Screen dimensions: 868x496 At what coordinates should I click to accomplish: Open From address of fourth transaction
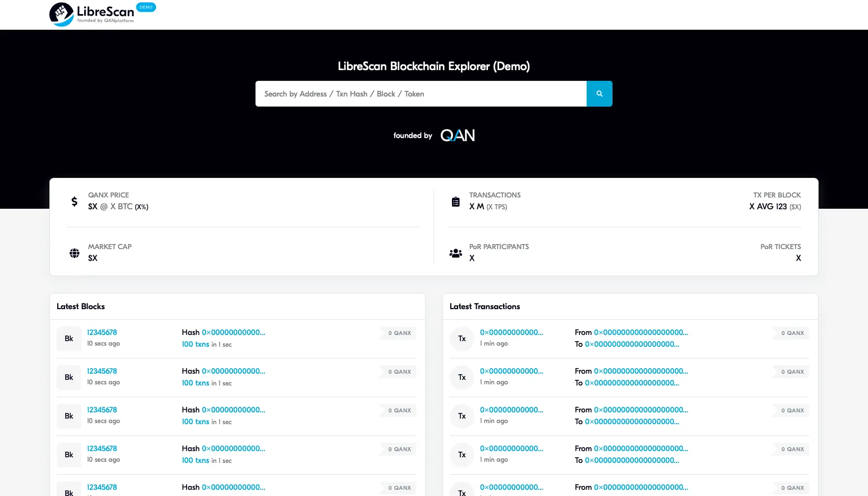[641, 448]
